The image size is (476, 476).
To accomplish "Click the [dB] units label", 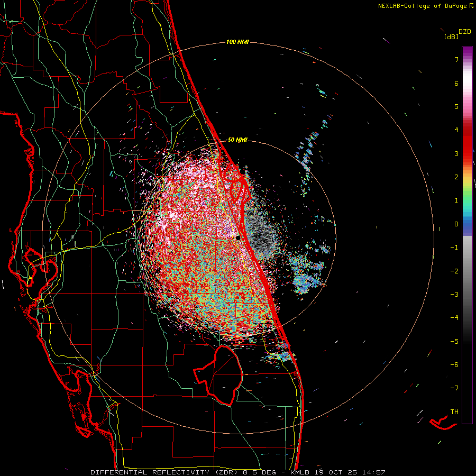I will 451,37.
